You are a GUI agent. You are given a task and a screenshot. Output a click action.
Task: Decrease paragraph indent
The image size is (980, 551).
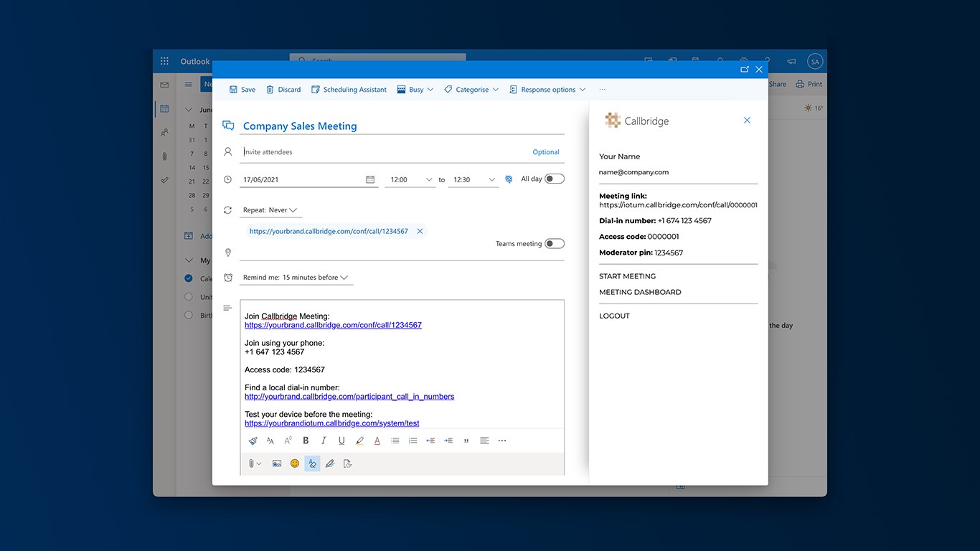430,441
